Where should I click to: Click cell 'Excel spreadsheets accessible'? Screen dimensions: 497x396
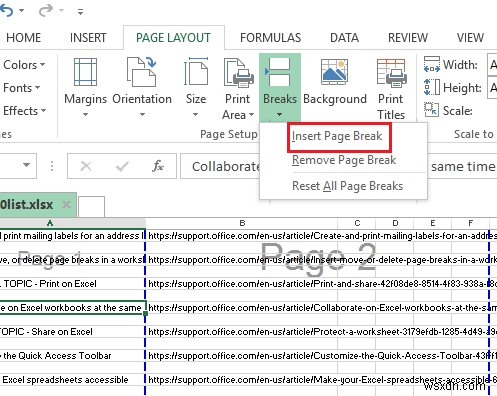[x=73, y=380]
